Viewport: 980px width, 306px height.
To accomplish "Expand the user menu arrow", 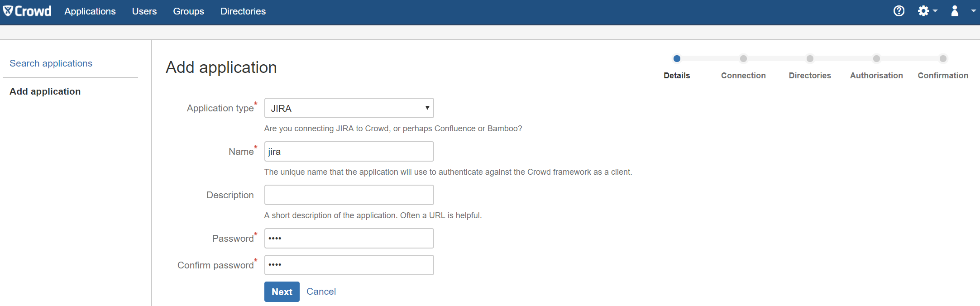I will click(973, 11).
